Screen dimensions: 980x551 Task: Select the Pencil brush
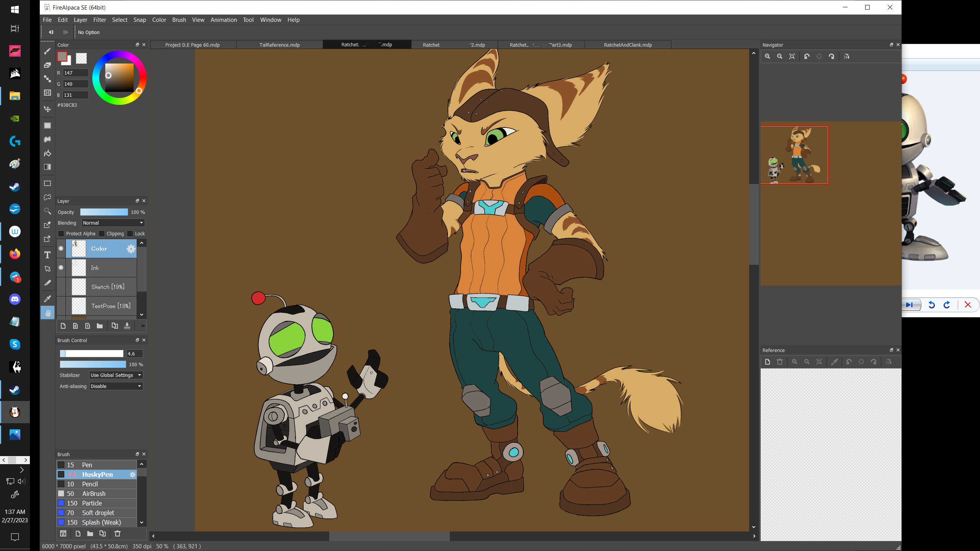97,484
